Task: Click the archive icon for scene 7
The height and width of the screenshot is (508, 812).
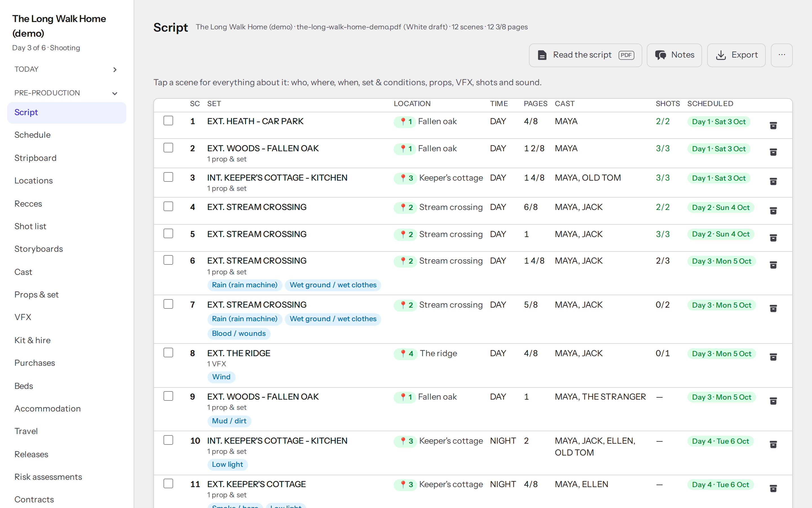Action: pos(773,308)
